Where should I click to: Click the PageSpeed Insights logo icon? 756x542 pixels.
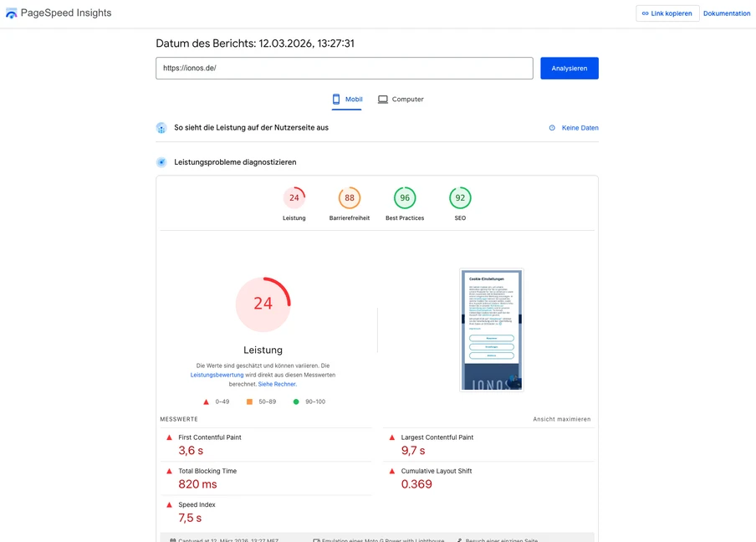tap(13, 13)
